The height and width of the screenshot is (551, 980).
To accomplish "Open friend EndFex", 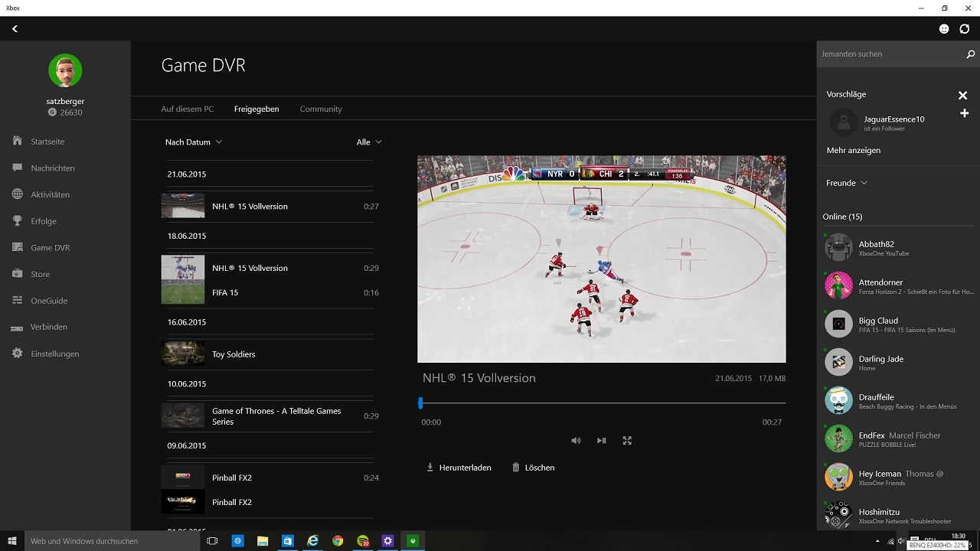I will 898,439.
